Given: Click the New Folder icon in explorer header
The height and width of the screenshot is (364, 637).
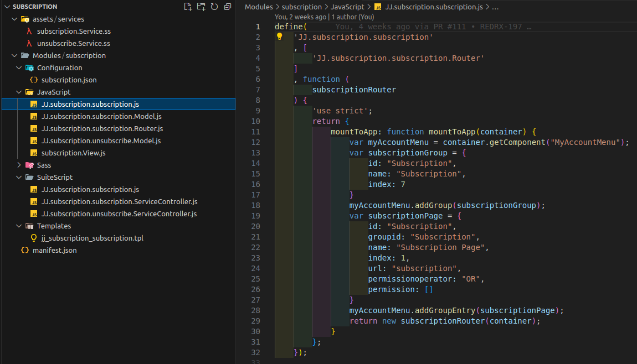Looking at the screenshot, I should pos(201,7).
